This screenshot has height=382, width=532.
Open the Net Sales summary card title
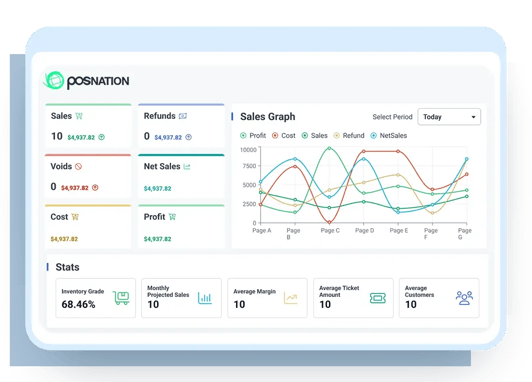pos(162,167)
